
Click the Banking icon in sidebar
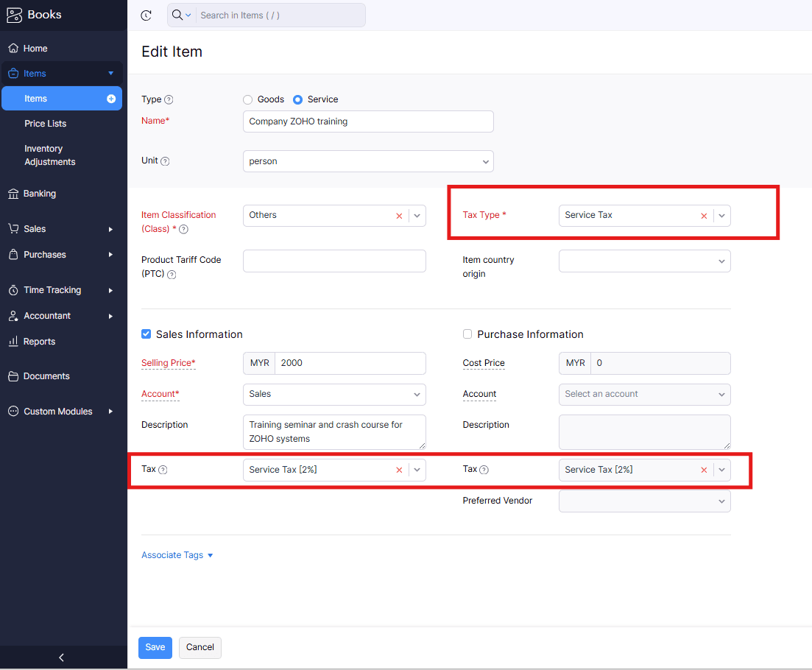point(13,194)
